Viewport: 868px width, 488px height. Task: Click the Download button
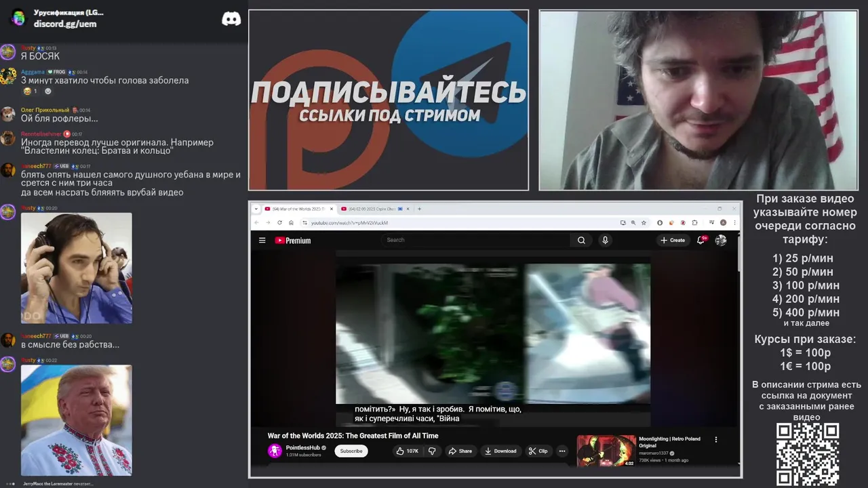pyautogui.click(x=500, y=451)
